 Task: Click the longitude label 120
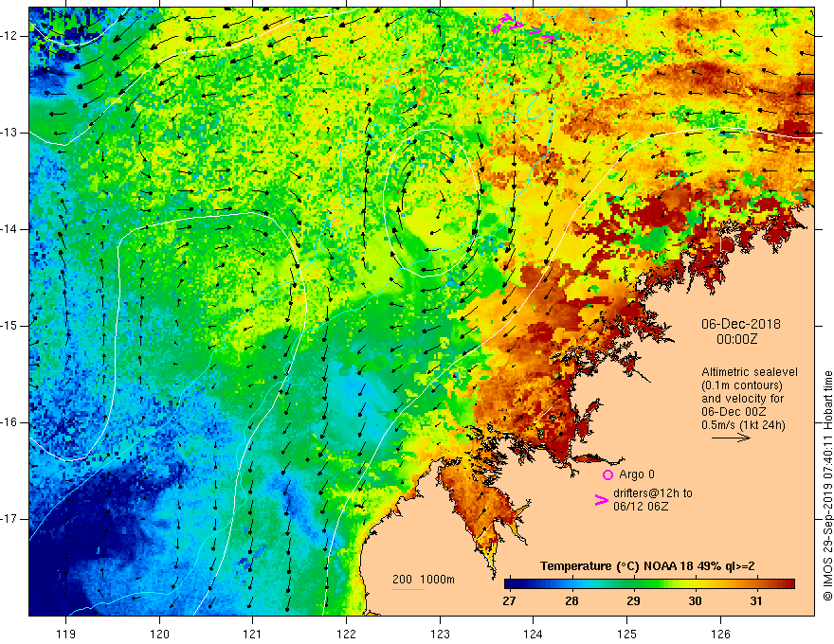tap(159, 634)
